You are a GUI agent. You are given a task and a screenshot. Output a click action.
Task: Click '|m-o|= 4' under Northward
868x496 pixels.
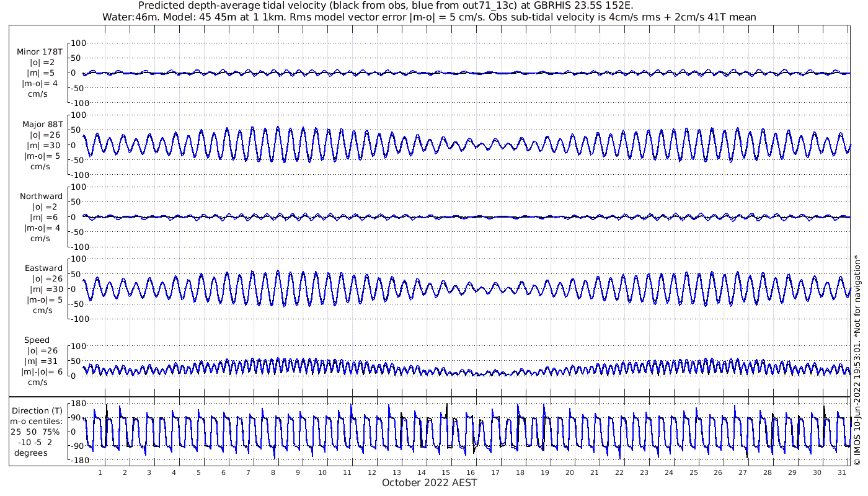click(x=42, y=228)
